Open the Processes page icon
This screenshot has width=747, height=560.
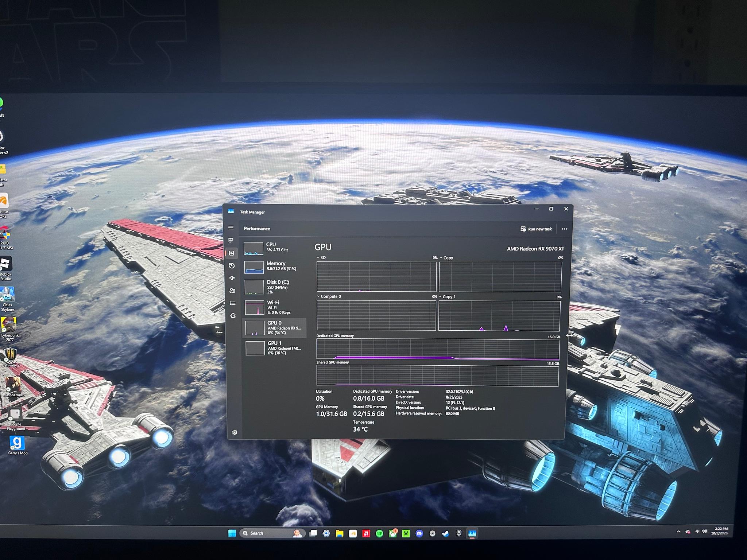[231, 240]
